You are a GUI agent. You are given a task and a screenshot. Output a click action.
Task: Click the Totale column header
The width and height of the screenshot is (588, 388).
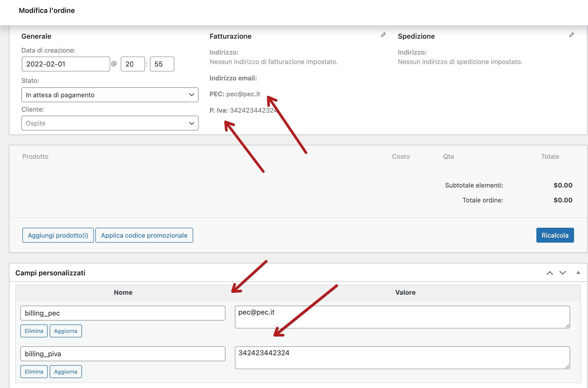(550, 157)
